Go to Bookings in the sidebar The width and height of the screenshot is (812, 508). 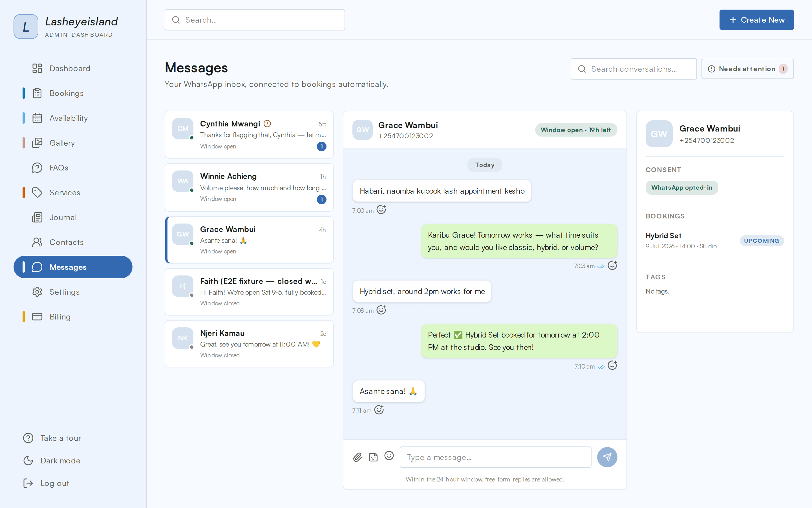point(73,93)
